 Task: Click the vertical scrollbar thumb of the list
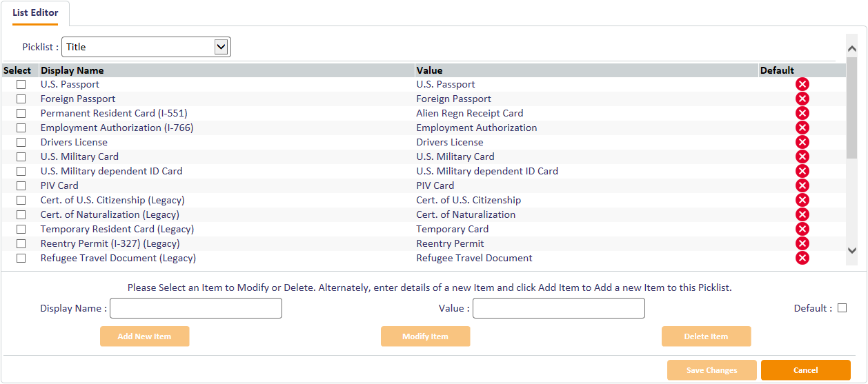click(852, 108)
